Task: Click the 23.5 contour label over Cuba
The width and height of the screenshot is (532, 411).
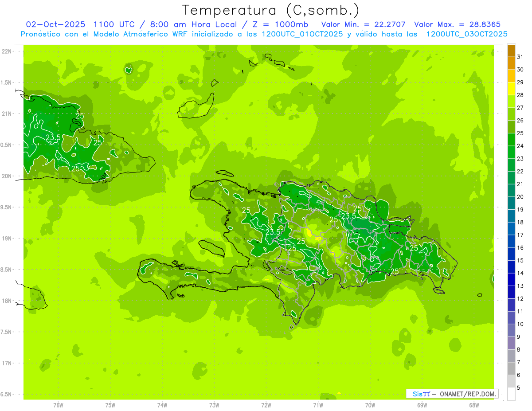Action: coord(53,137)
